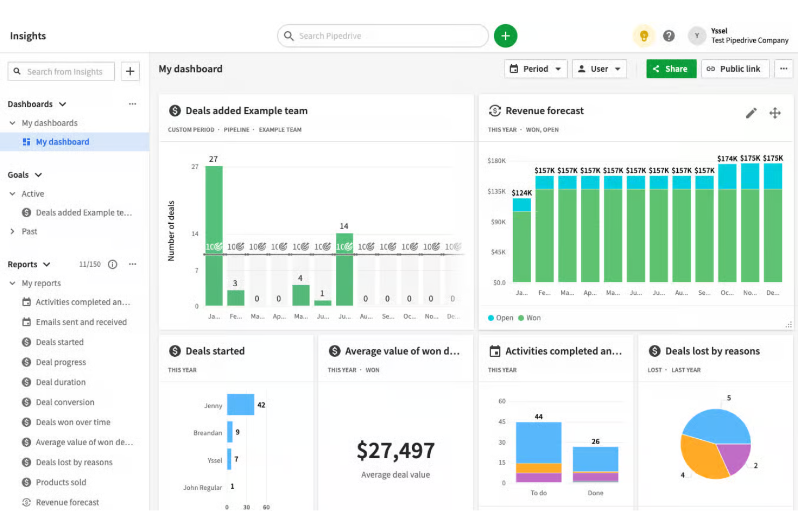Image resolution: width=798 pixels, height=532 pixels.
Task: Open the User filter dropdown
Action: [599, 68]
